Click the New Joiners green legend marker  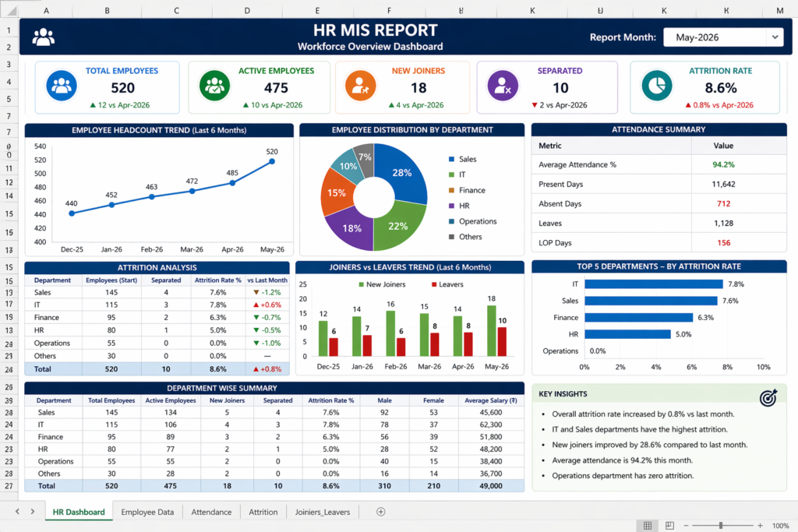[362, 284]
